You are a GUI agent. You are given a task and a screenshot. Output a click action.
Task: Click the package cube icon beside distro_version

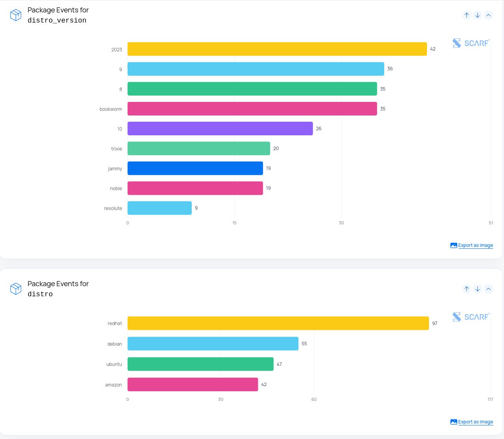pos(16,15)
